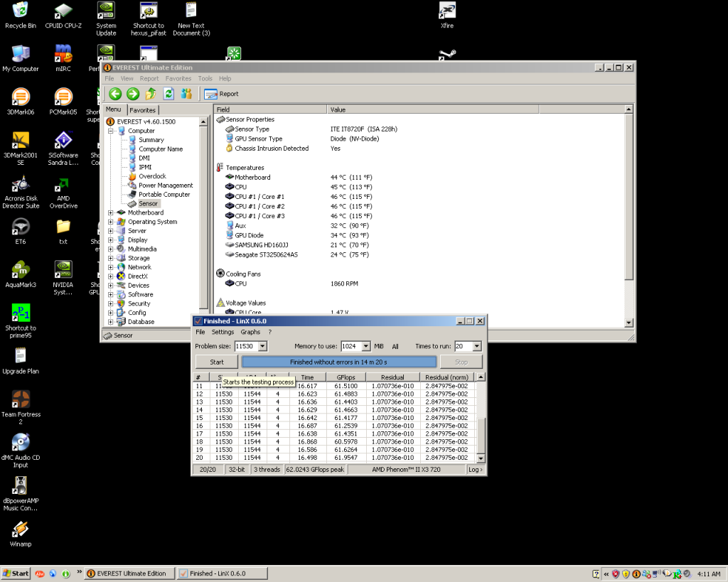This screenshot has height=582, width=728.
Task: Click the All memory link in LinX
Action: point(395,347)
